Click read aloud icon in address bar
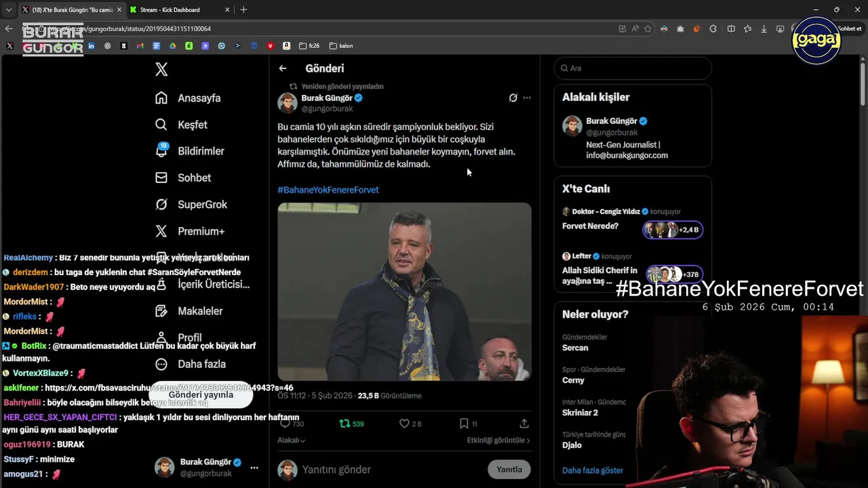Screen dimensions: 868x488 pos(635,28)
